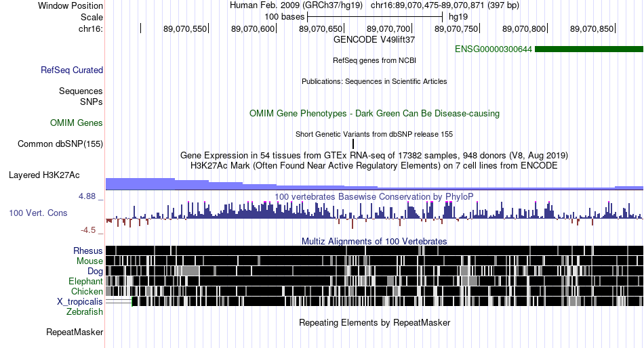Click the black dbSNP variant marker
Viewport: 644px width, 348px height.
point(353,144)
